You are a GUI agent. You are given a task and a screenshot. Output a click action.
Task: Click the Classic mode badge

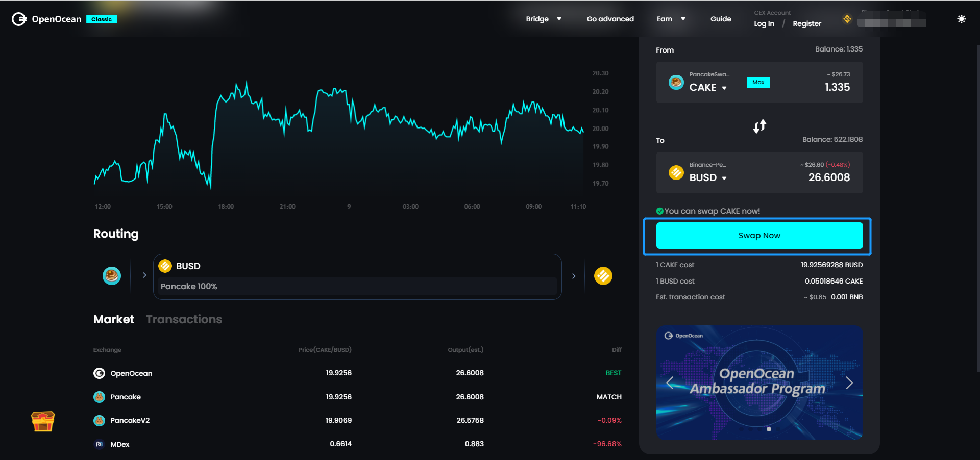click(x=102, y=19)
